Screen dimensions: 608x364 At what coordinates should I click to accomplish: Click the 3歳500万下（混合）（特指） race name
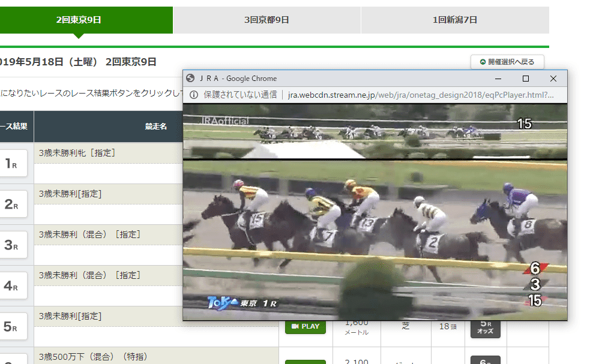(93, 357)
